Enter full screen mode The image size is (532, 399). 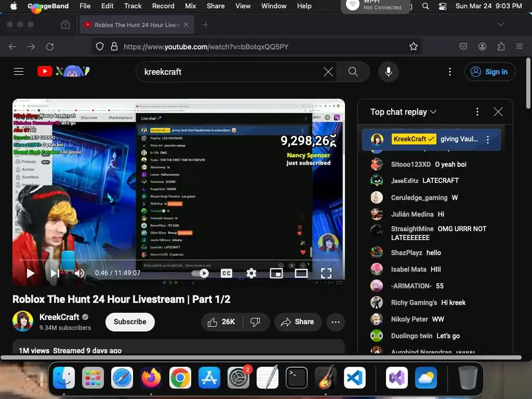click(x=326, y=273)
